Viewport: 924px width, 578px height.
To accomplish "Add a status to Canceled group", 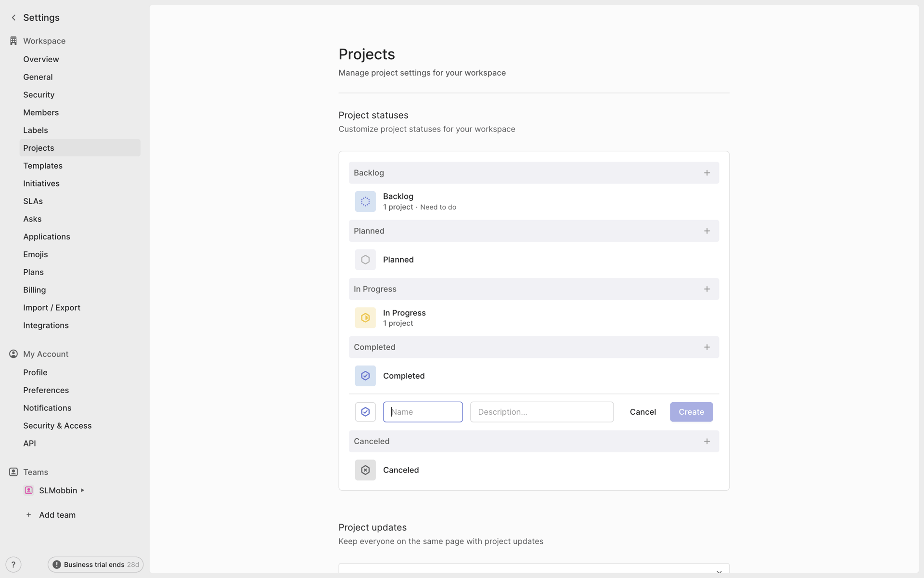I will (707, 441).
